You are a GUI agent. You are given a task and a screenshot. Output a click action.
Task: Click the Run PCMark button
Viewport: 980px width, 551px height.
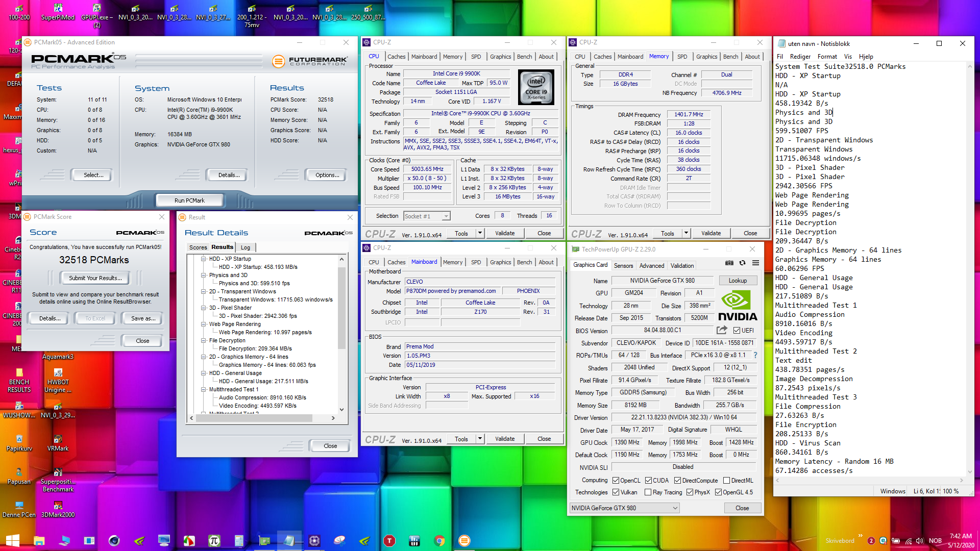(x=189, y=200)
